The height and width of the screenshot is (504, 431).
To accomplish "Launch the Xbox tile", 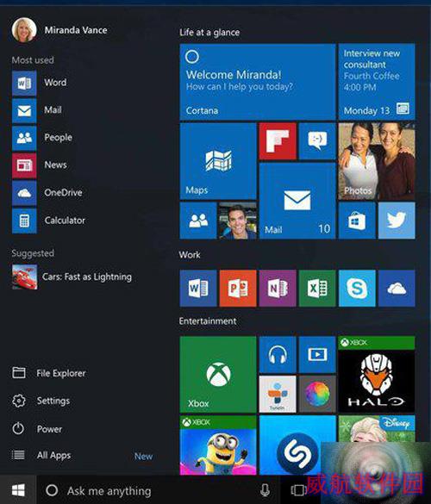I will (218, 375).
